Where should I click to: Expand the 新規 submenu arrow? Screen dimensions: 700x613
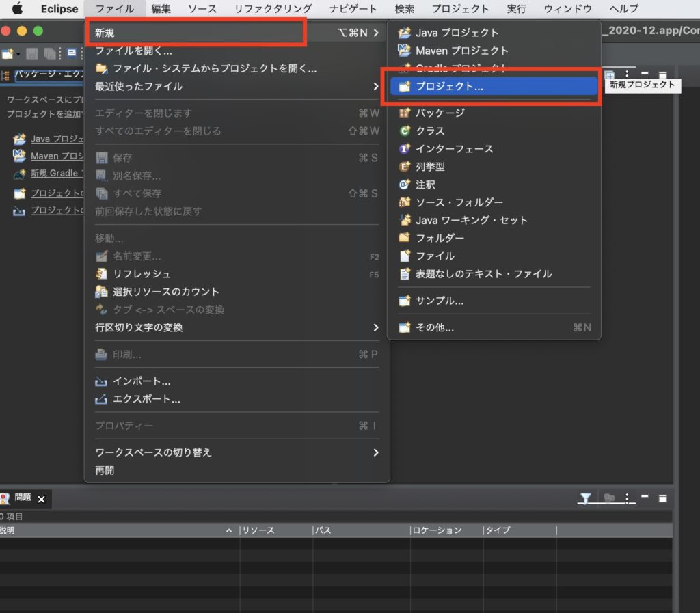[376, 33]
